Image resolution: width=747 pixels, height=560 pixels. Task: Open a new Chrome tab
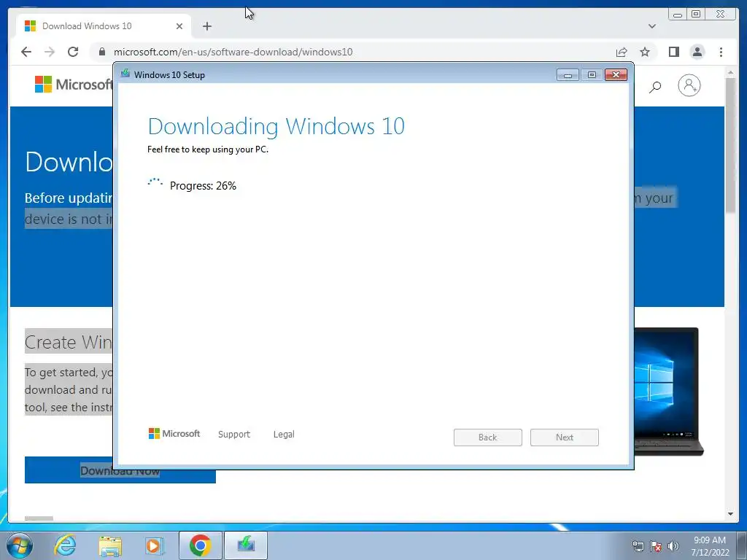click(206, 26)
